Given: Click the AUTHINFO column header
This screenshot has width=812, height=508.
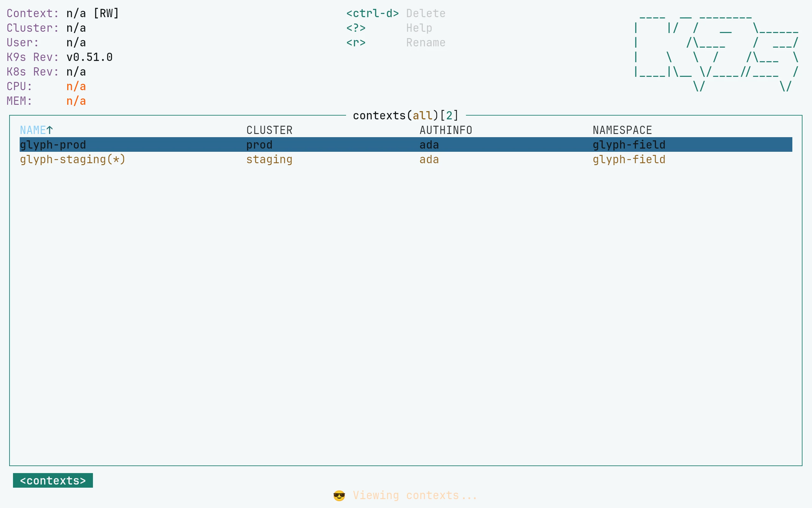Looking at the screenshot, I should [446, 130].
